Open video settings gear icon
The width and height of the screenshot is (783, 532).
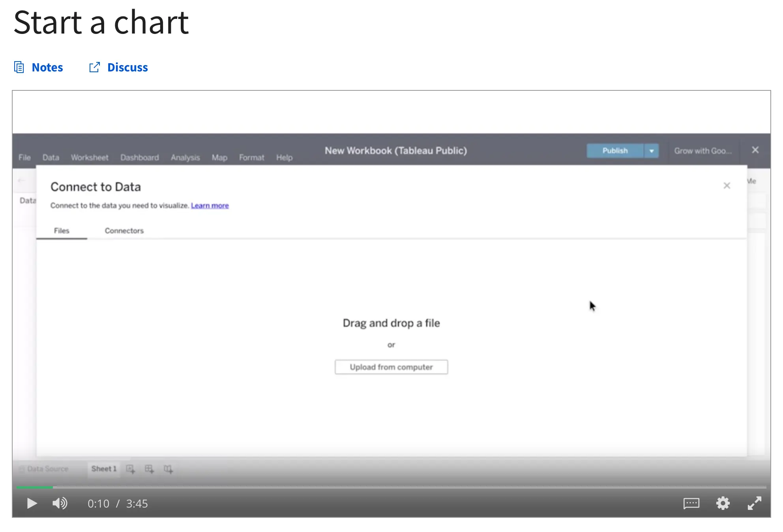click(x=723, y=504)
